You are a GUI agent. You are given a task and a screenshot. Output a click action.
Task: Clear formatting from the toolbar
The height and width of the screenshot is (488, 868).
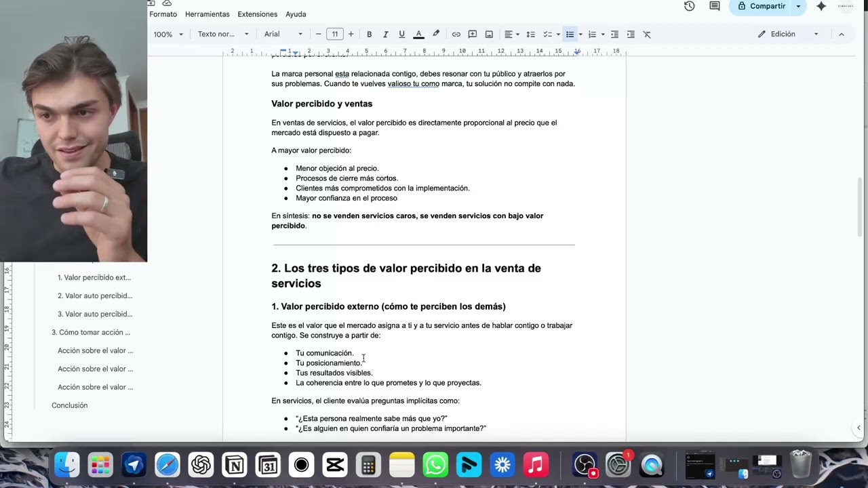pos(647,35)
